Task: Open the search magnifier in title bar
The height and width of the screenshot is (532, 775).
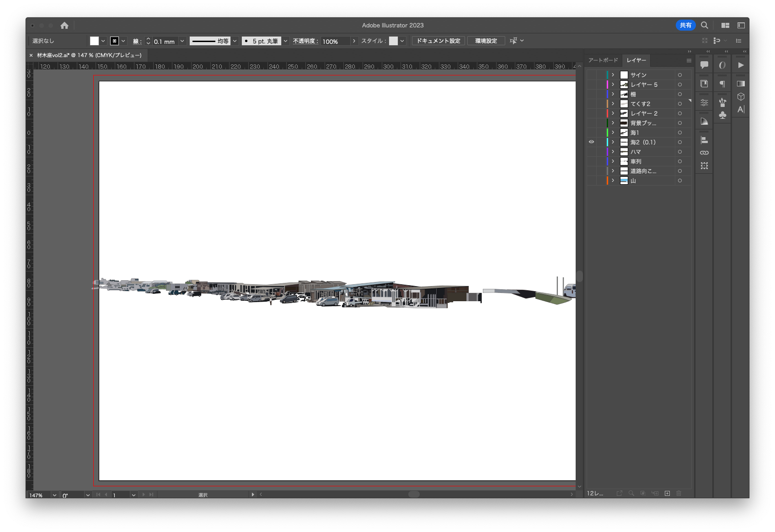Action: (705, 25)
